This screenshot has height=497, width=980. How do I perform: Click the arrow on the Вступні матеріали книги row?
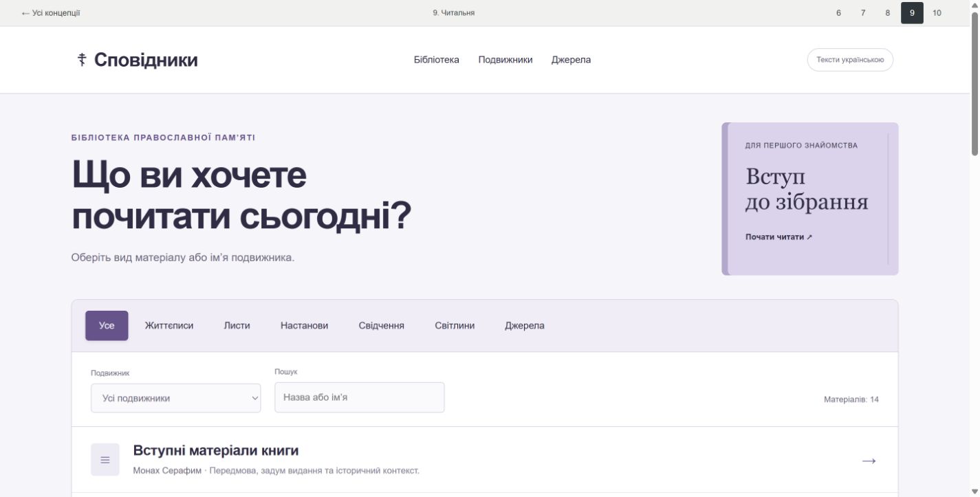(869, 461)
